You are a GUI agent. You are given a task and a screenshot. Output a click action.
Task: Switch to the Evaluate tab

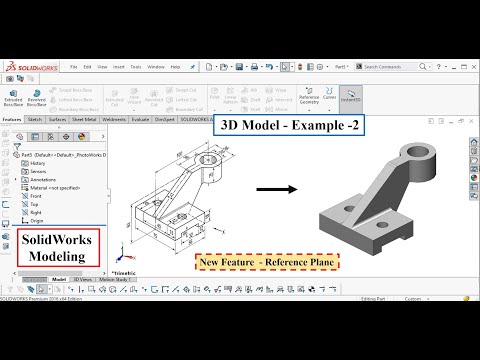140,119
